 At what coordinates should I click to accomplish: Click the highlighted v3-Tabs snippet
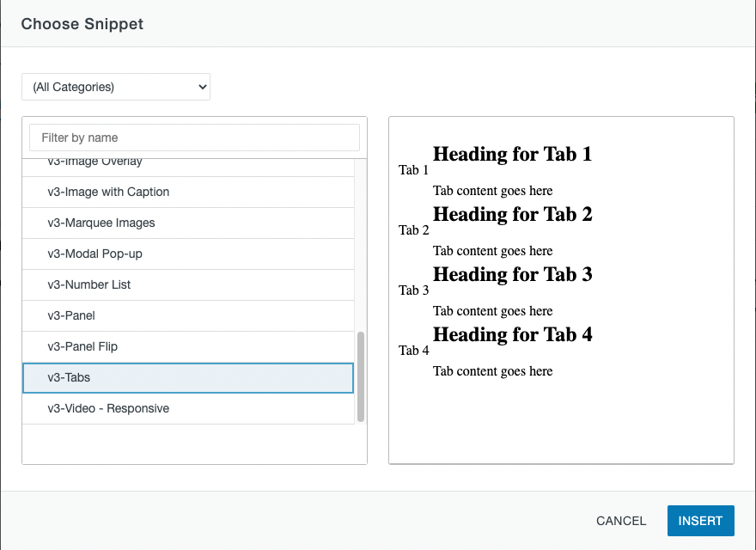(188, 378)
